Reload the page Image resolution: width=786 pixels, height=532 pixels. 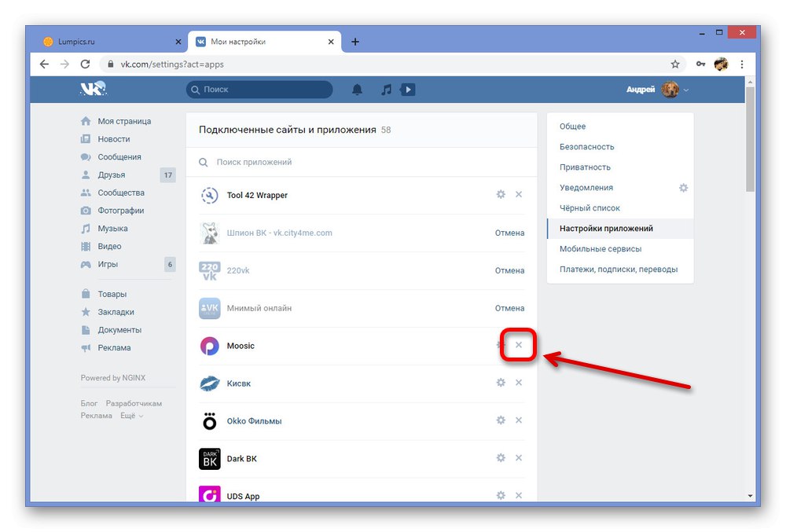[85, 64]
